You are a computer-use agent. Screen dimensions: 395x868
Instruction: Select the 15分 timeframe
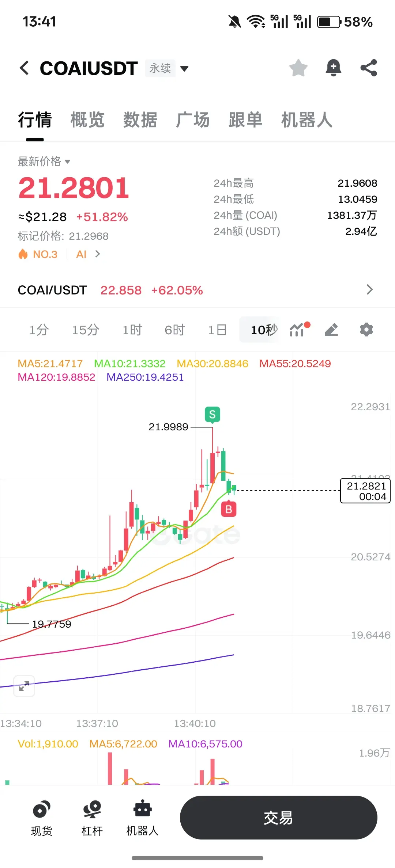tap(86, 330)
